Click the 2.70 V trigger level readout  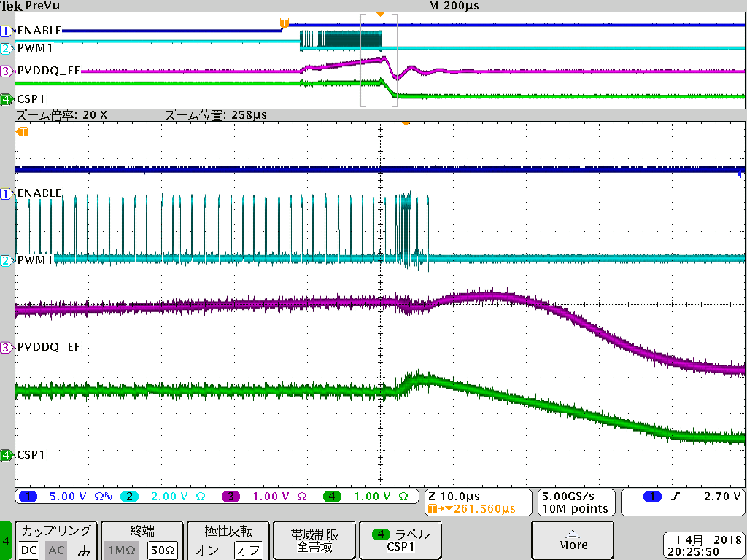click(721, 497)
